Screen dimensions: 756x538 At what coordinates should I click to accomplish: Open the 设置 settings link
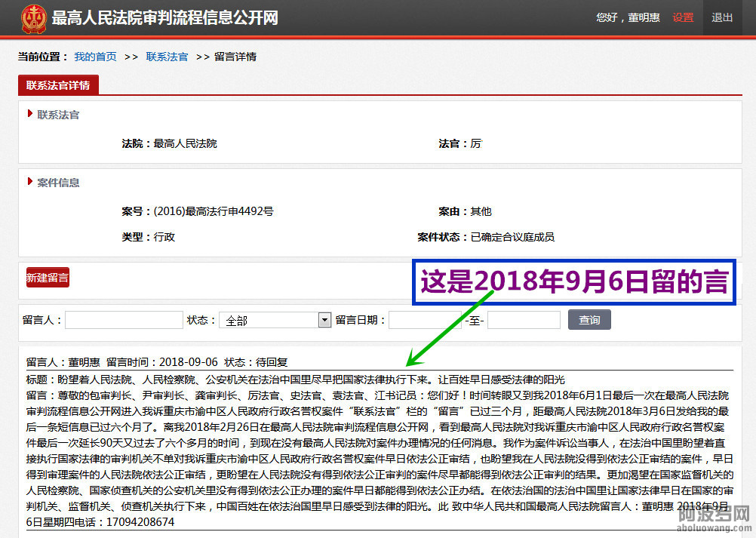point(683,18)
